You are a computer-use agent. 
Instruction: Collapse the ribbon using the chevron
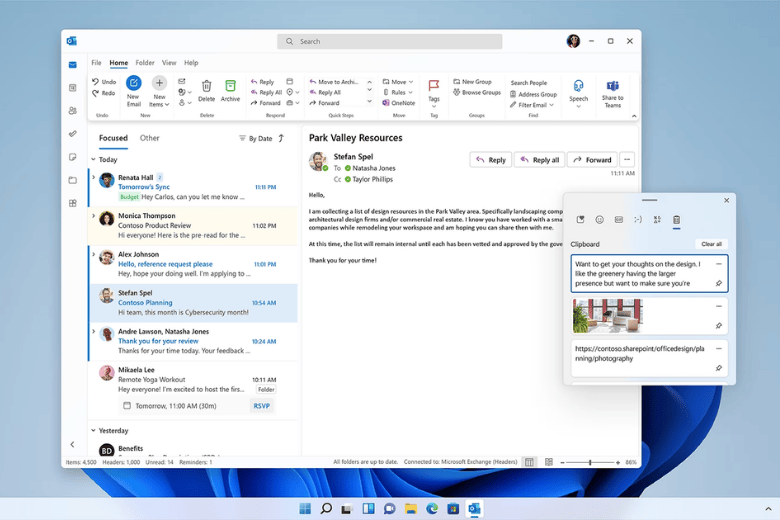(634, 116)
